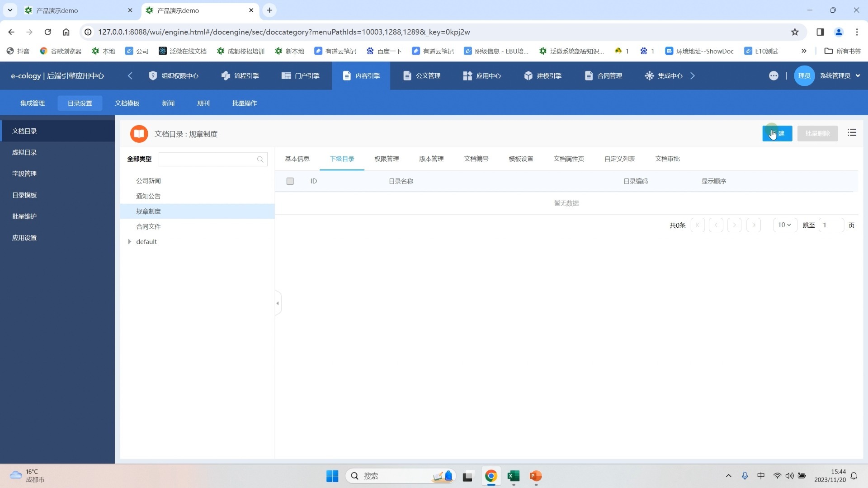Open the 10 per page dropdown

tap(785, 225)
